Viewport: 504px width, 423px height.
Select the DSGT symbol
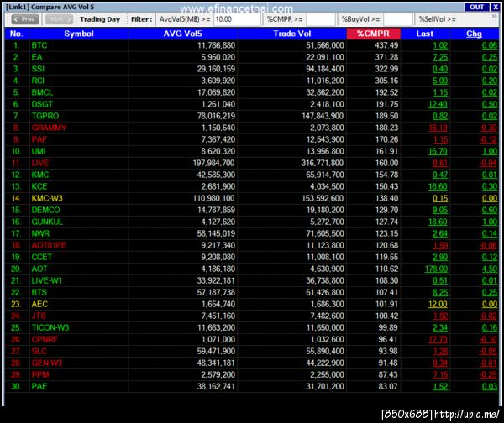pyautogui.click(x=42, y=104)
